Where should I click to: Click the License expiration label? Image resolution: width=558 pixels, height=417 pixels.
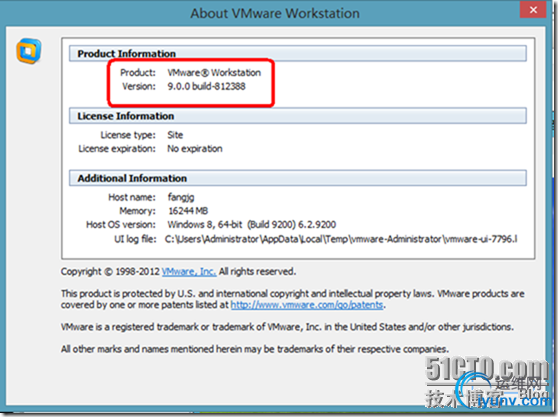point(117,149)
